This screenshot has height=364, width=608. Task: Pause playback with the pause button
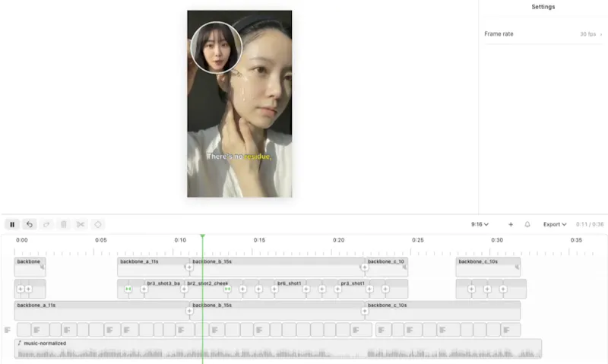click(x=12, y=224)
